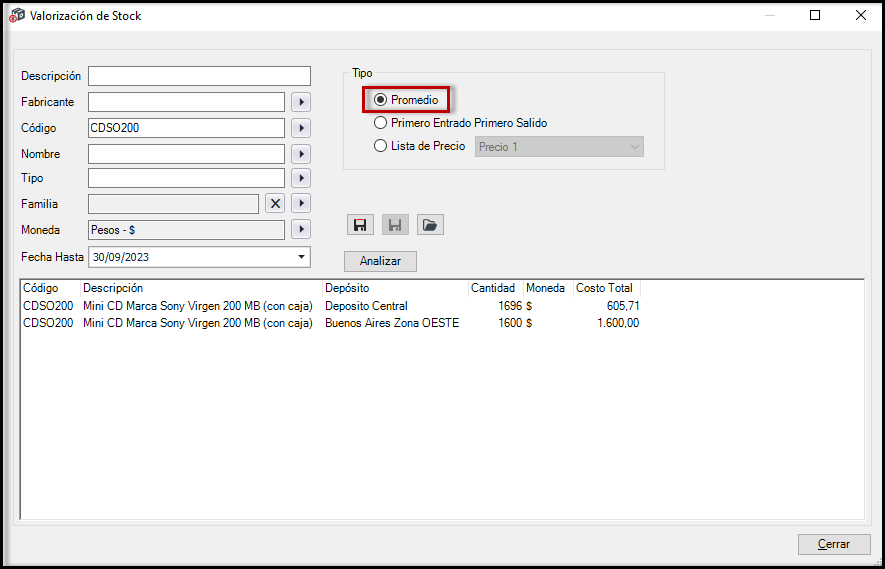
Task: Click the Nombre input field
Action: point(186,154)
